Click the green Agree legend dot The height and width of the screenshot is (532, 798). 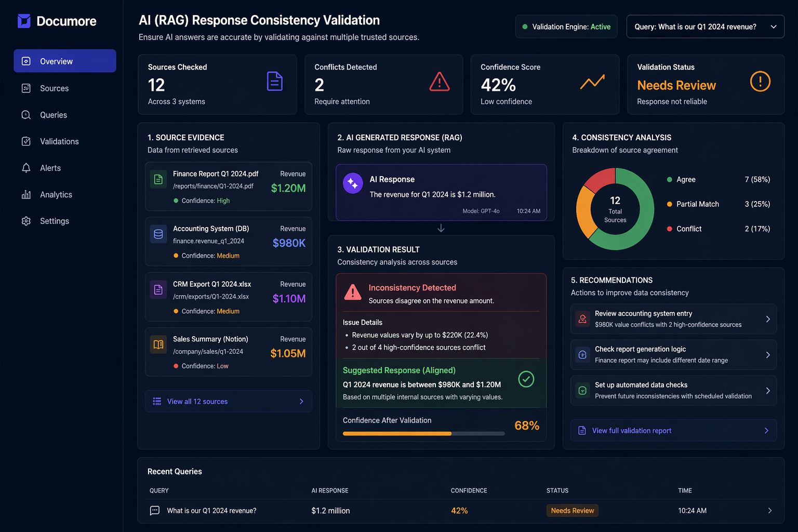tap(670, 179)
